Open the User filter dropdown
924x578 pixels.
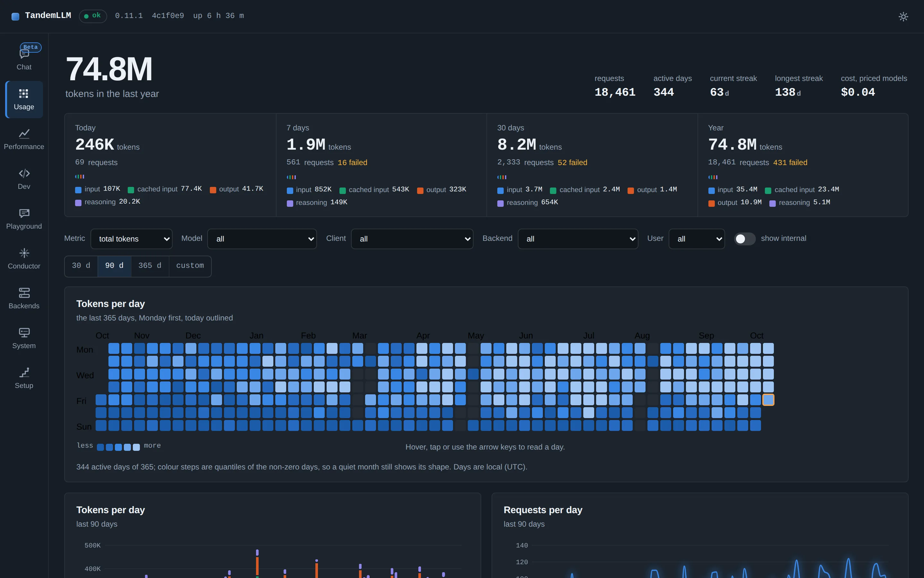click(697, 239)
